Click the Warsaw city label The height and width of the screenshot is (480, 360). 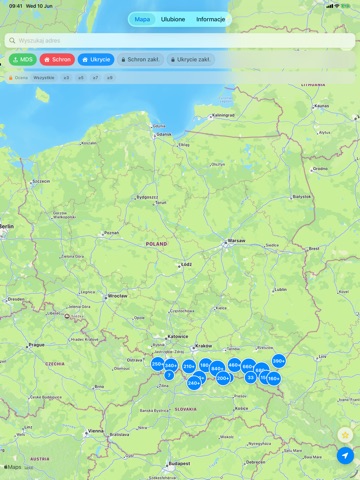pos(236,241)
